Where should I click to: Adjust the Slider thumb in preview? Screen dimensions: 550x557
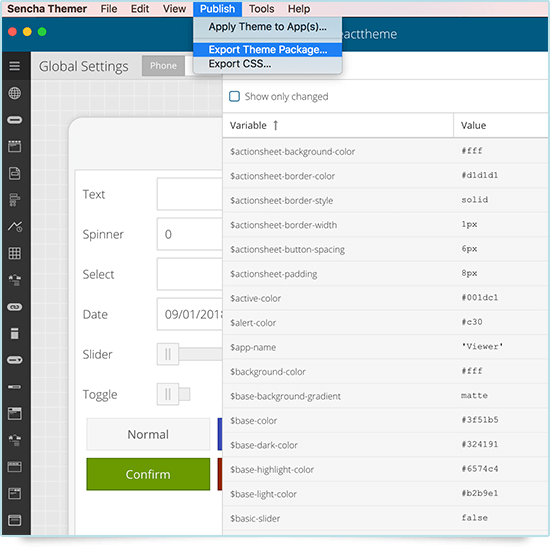pyautogui.click(x=168, y=354)
